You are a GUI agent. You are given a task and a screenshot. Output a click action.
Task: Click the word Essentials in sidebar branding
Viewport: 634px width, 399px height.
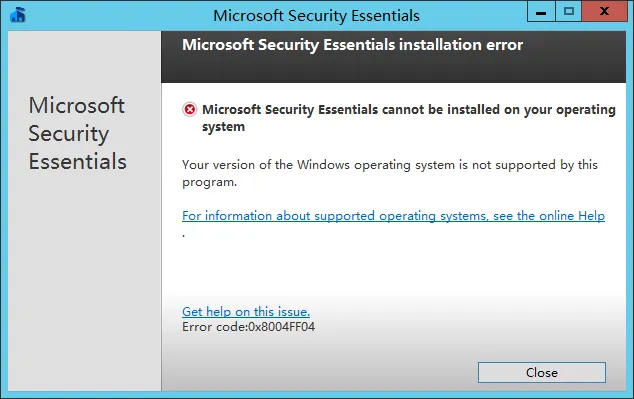point(78,161)
